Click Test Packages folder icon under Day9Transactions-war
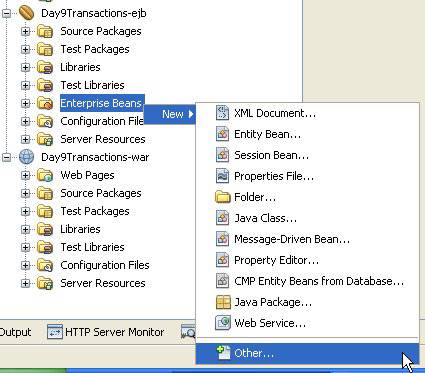Viewport: 425px width, 373px height. click(x=45, y=211)
